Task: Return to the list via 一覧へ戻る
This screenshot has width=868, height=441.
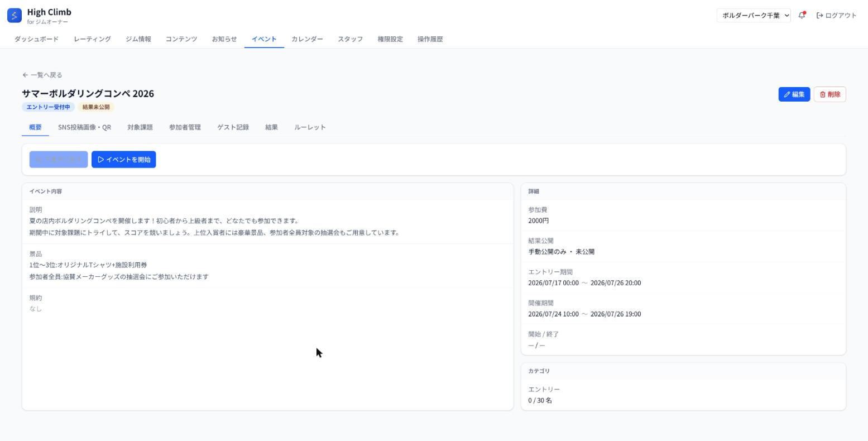Action: [42, 75]
